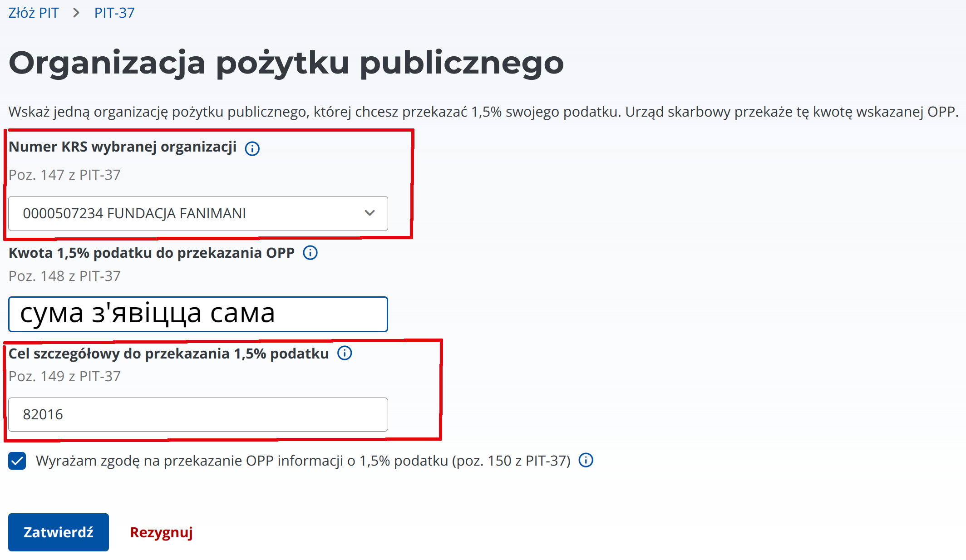Image resolution: width=966 pixels, height=560 pixels.
Task: Select the 0000507234 FUNDACJA FANIMANI combo box
Action: 198,213
